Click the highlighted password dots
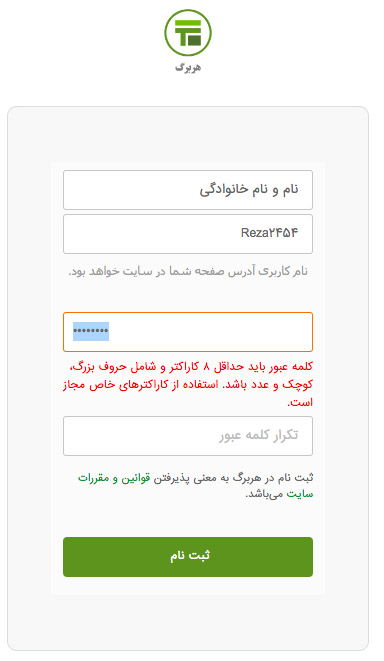 (91, 331)
